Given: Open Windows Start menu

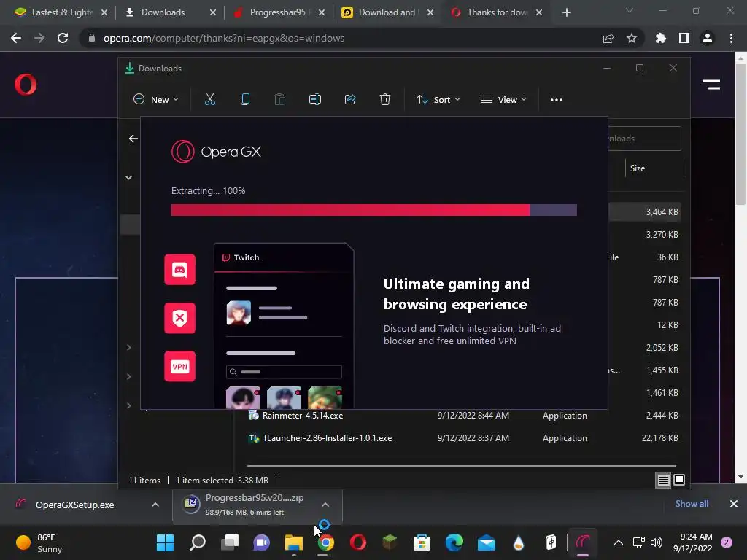Looking at the screenshot, I should (166, 542).
